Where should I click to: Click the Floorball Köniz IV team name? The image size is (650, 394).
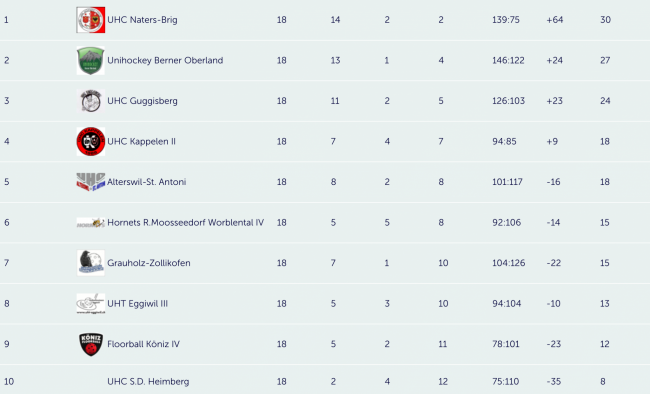(143, 344)
